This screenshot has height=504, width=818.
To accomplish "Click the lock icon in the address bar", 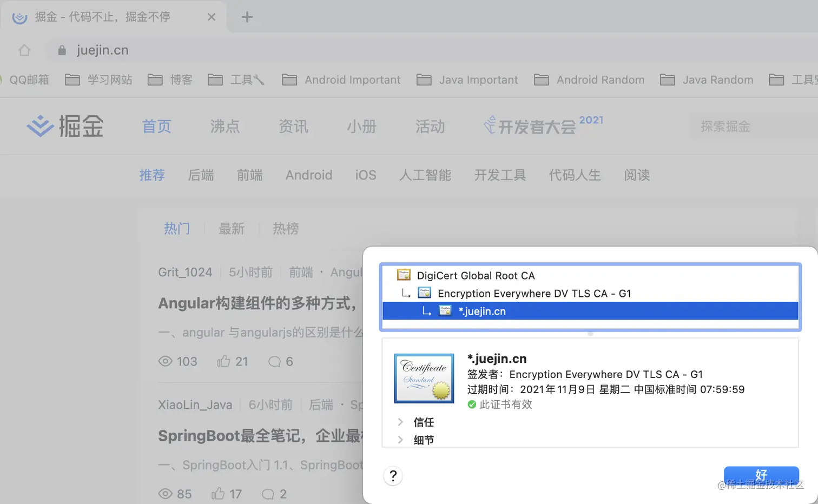I will click(61, 50).
